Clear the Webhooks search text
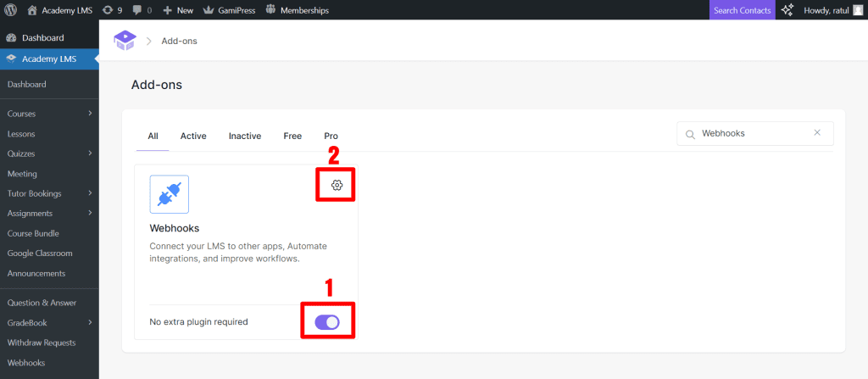 [817, 133]
